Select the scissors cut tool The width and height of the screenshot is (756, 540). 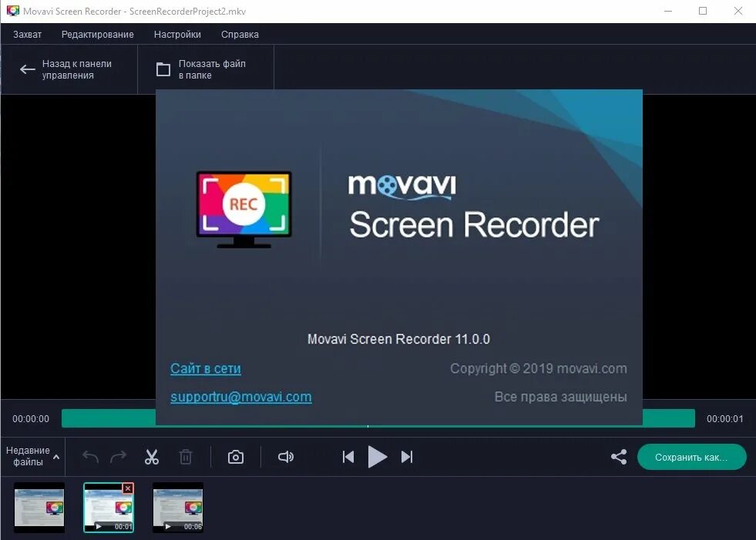tap(151, 457)
